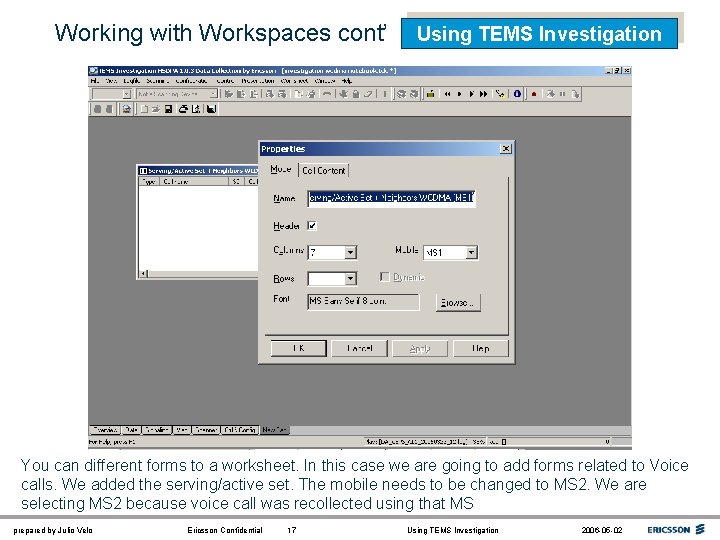Click the blue information icon in toolbar
Viewport: 720px width, 540px height.
coord(517,94)
